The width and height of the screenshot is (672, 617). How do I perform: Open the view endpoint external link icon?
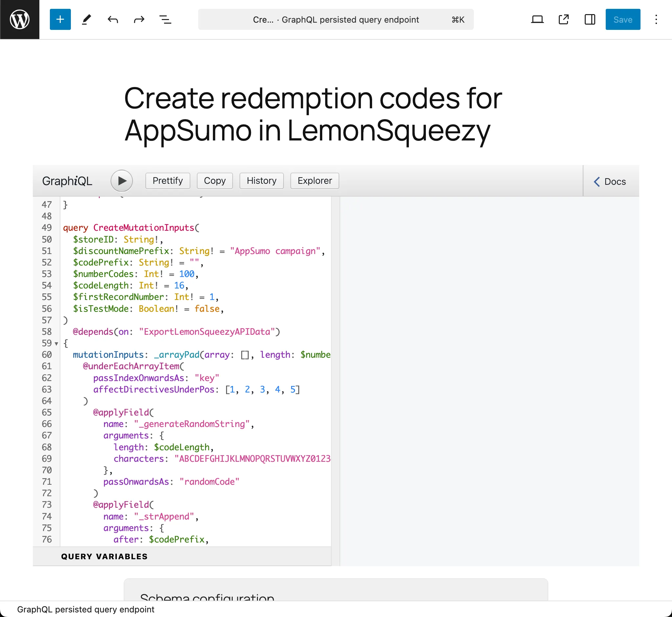pyautogui.click(x=564, y=19)
